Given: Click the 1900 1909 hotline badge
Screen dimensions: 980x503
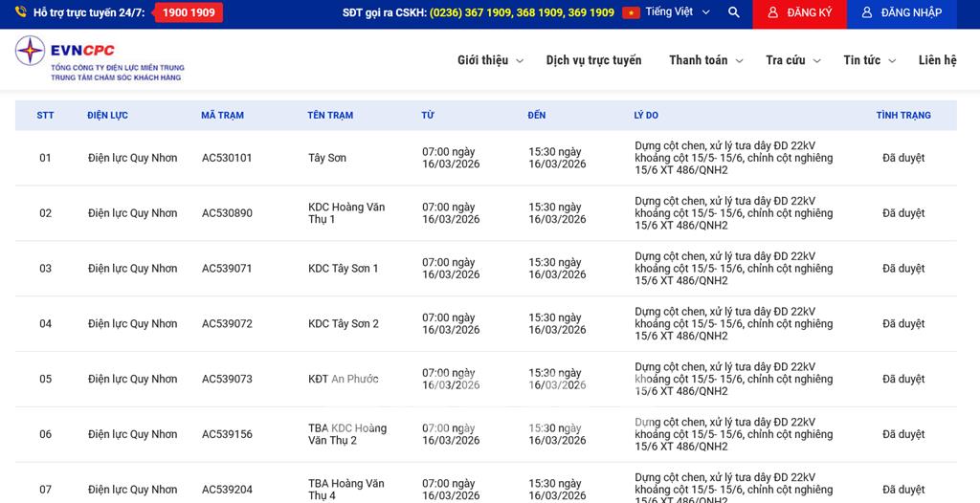Looking at the screenshot, I should 189,13.
